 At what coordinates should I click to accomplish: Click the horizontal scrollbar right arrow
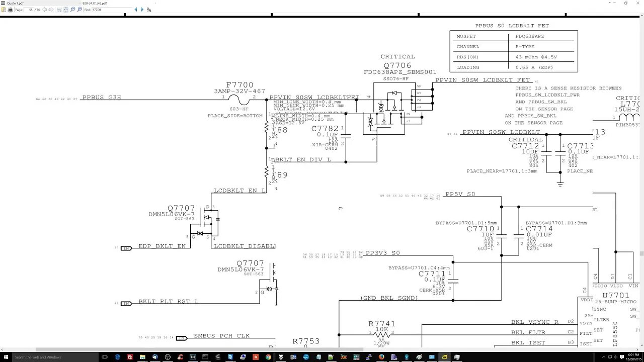pyautogui.click(x=637, y=349)
